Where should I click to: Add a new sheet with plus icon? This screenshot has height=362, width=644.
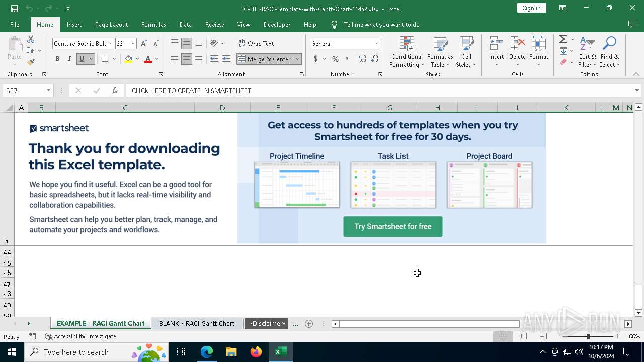(x=309, y=324)
